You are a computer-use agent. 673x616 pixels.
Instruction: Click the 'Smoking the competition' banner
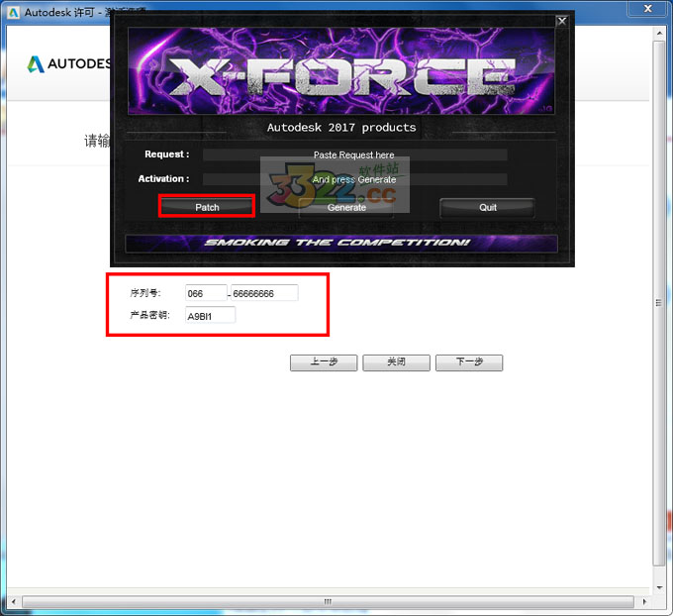pyautogui.click(x=341, y=244)
